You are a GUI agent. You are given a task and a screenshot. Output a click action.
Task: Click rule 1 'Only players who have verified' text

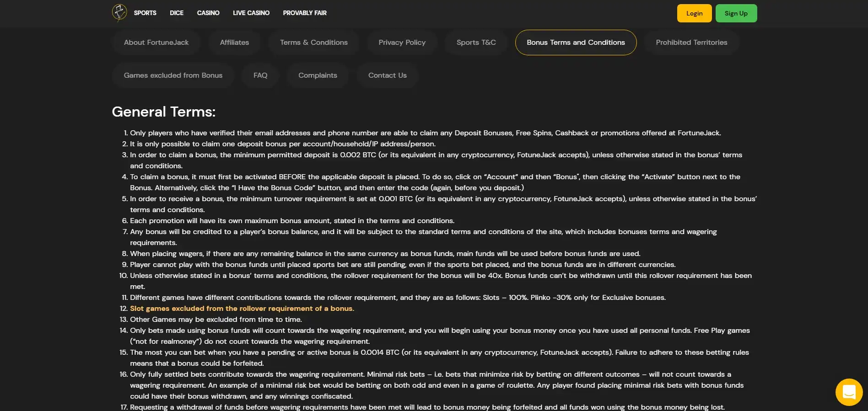point(426,133)
